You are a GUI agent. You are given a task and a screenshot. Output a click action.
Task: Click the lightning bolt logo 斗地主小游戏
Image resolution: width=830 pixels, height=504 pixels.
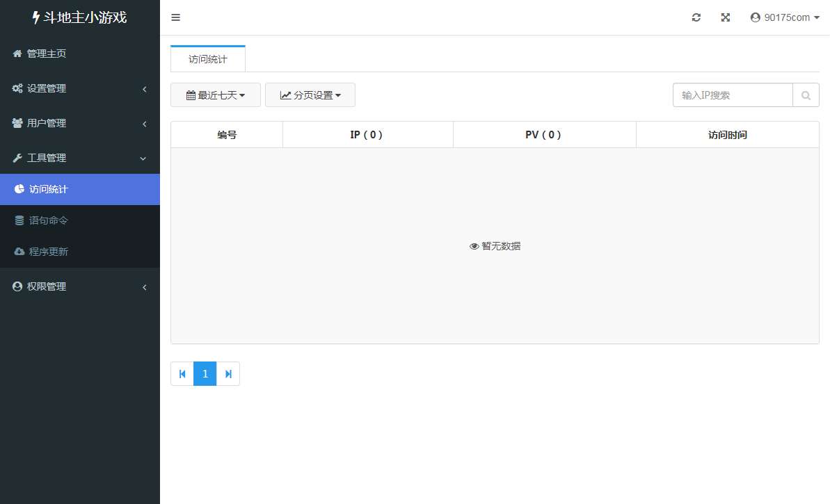point(79,17)
